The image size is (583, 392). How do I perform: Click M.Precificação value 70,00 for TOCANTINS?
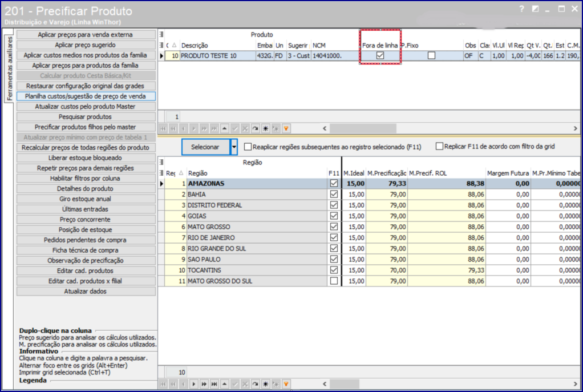coord(387,270)
